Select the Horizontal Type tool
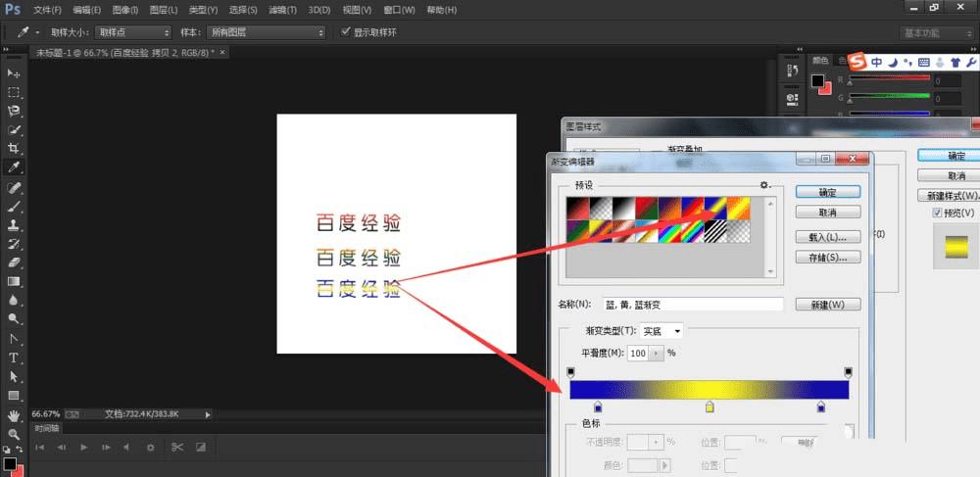Screen dimensions: 980x477 point(13,358)
